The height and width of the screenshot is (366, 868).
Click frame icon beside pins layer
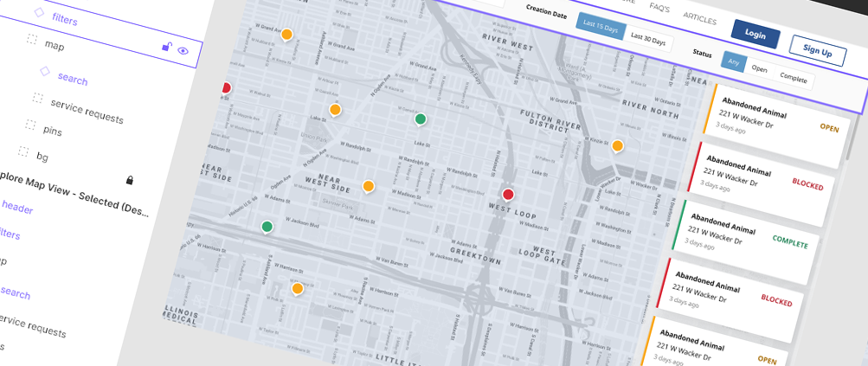(30, 125)
